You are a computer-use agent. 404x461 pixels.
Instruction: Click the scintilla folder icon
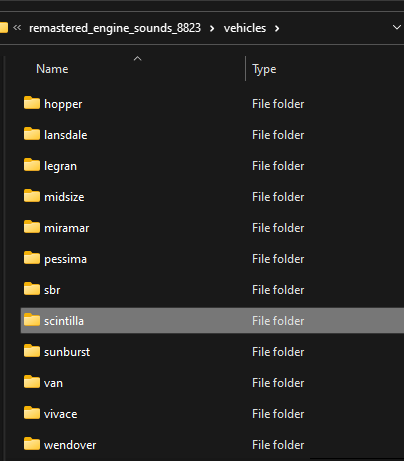(x=32, y=320)
